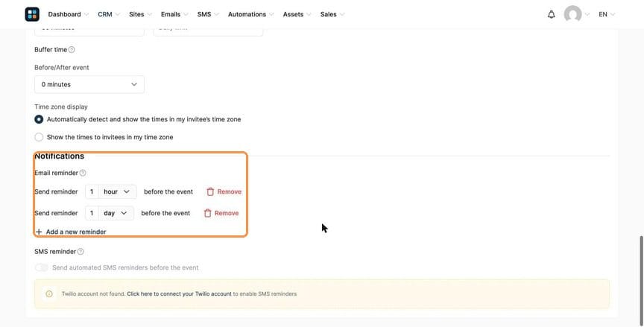Viewport: 644px width, 327px height.
Task: Open the notifications bell
Action: pos(551,14)
